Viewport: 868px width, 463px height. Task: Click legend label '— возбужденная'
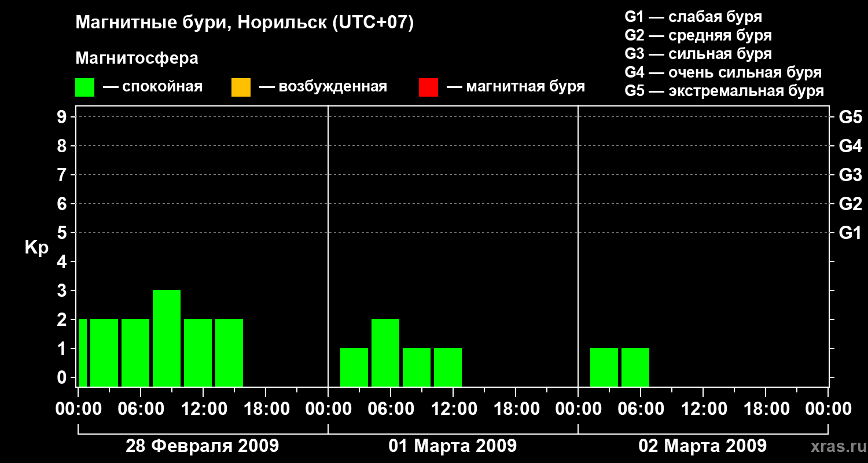point(323,87)
